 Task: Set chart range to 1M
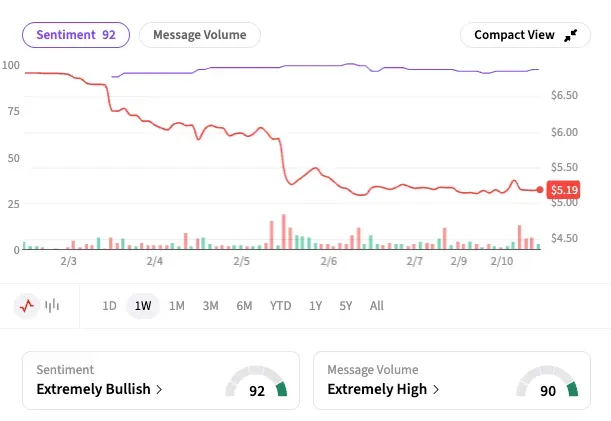[x=176, y=306]
